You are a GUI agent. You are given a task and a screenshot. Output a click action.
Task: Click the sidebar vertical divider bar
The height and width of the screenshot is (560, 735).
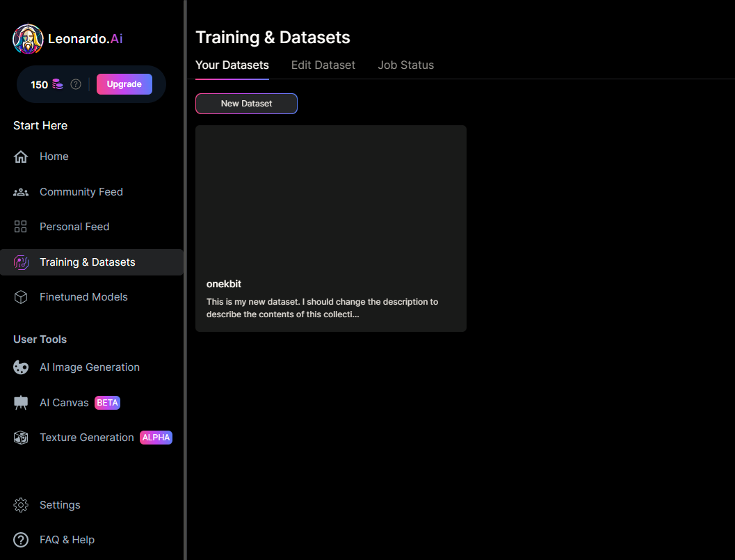(x=185, y=280)
